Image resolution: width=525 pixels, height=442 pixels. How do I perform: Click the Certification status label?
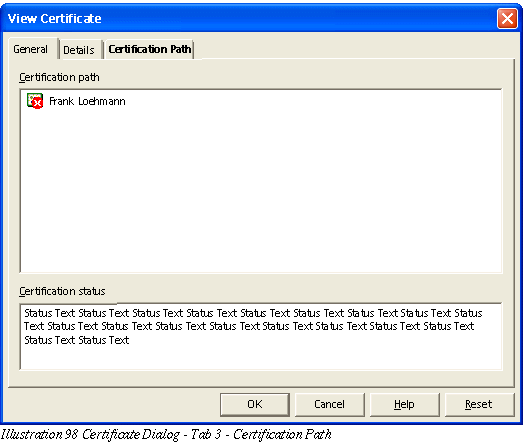[62, 291]
